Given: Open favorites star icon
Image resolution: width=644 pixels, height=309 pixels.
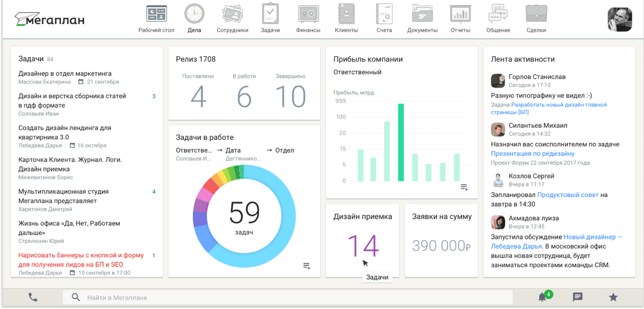Looking at the screenshot, I should pos(613,297).
